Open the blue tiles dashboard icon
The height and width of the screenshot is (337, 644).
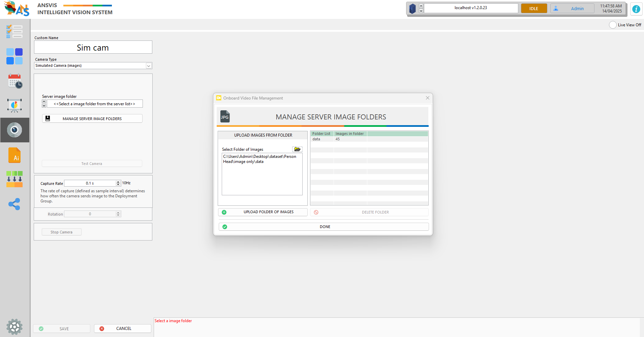(14, 56)
